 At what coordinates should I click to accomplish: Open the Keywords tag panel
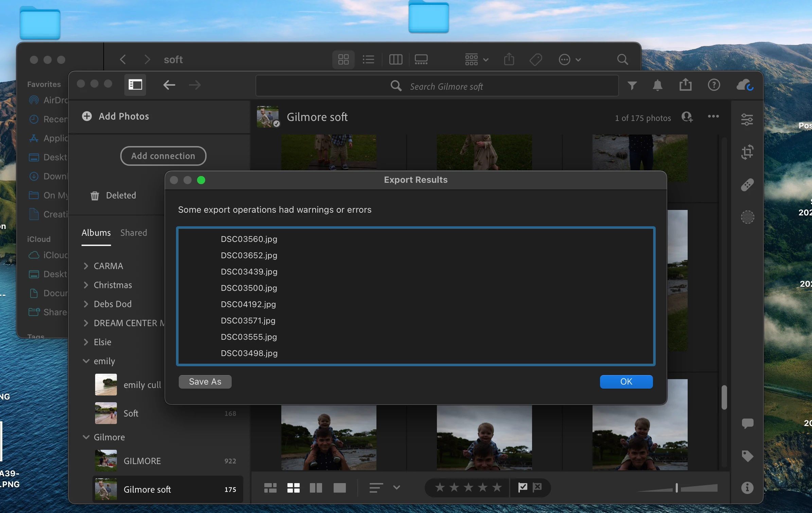coord(747,456)
